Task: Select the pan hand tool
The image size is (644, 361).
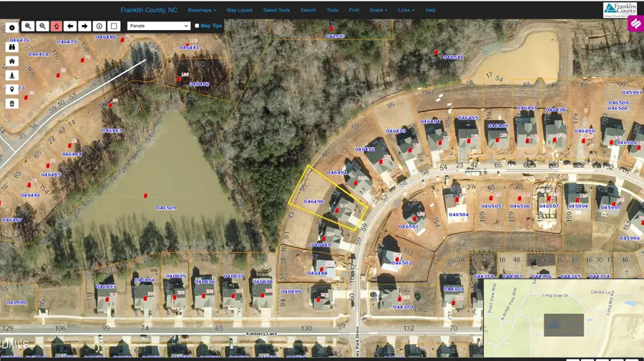Action: pyautogui.click(x=57, y=26)
